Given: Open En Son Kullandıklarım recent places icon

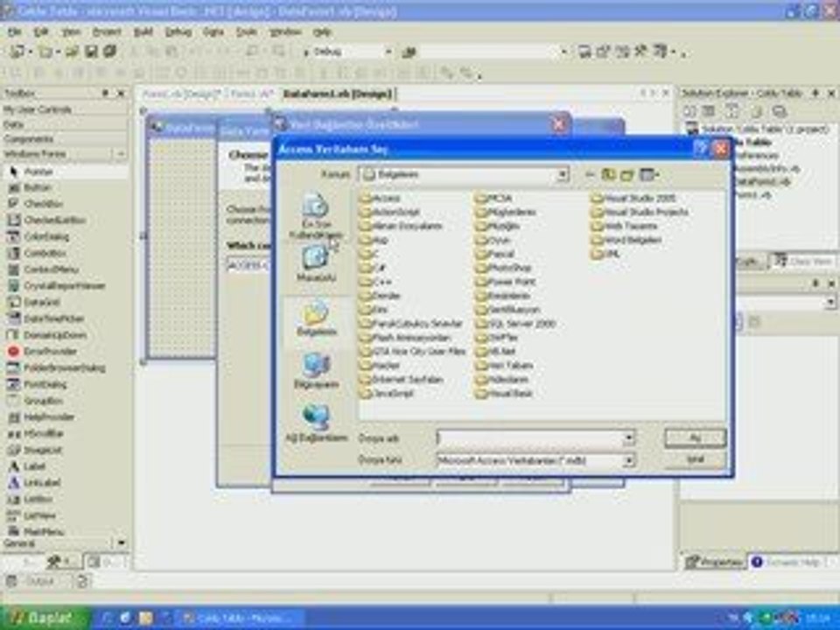Looking at the screenshot, I should pos(316,215).
